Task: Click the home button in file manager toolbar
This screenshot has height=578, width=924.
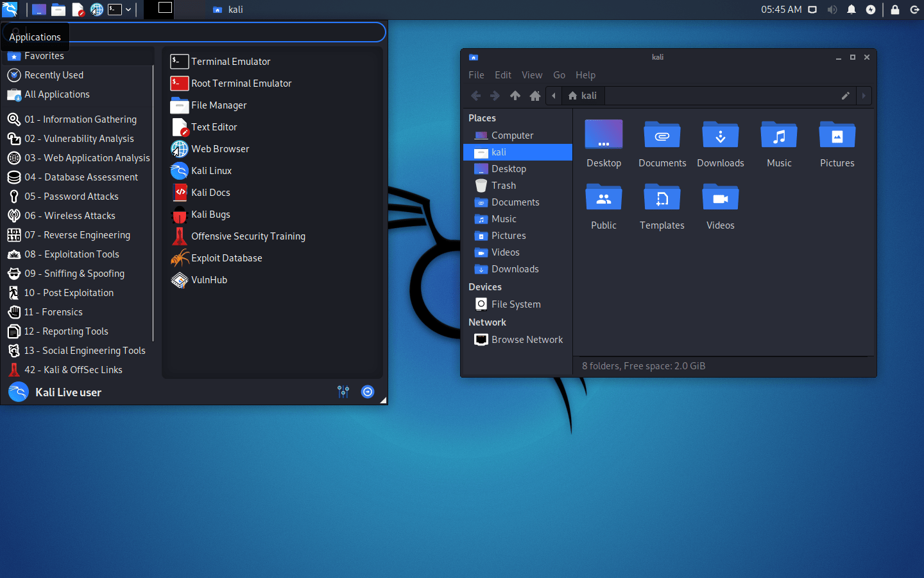Action: (535, 96)
